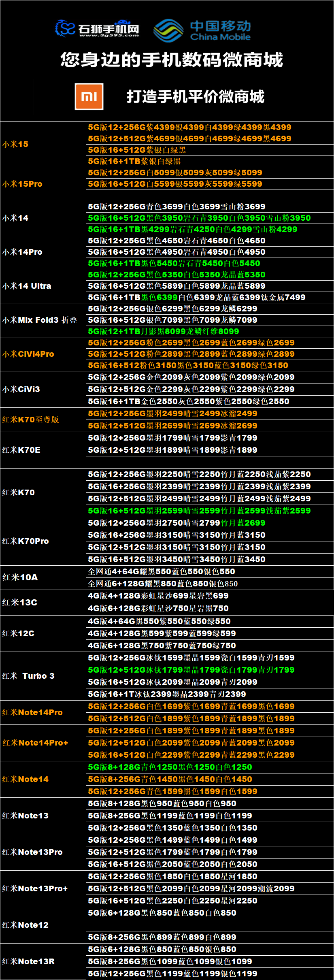Click the 小米CiVi3 model cell
This screenshot has width=334, height=980.
tap(43, 389)
